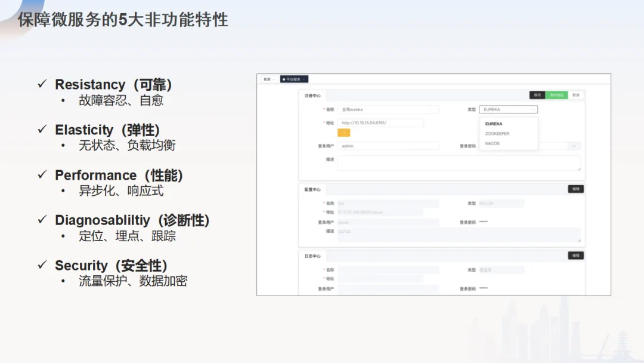644x363 pixels.
Task: Click the black 保存 button in 注册中心
Action: 537,95
